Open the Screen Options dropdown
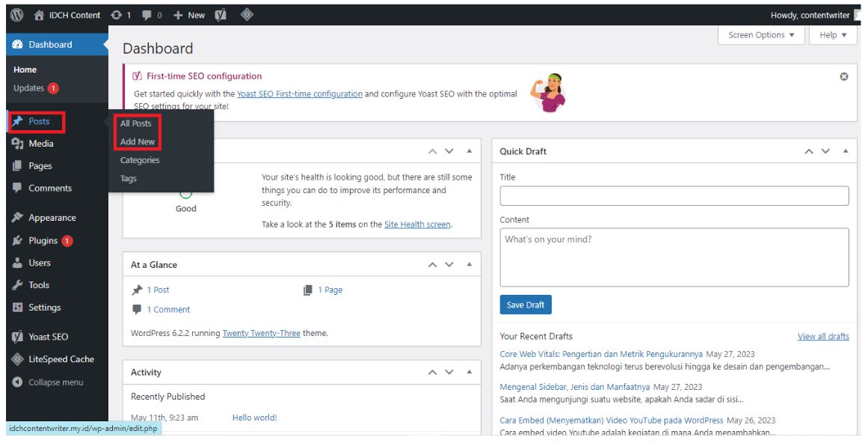 (760, 34)
